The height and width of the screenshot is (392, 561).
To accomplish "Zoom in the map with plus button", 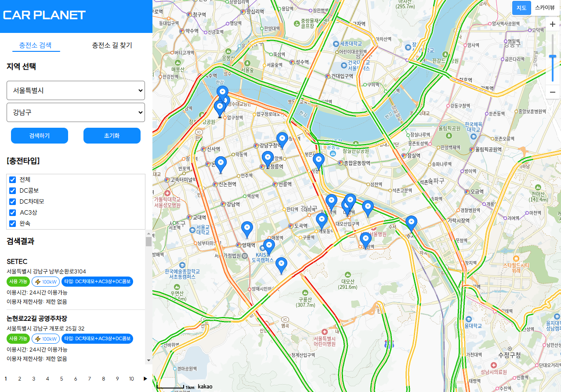I will [x=553, y=24].
